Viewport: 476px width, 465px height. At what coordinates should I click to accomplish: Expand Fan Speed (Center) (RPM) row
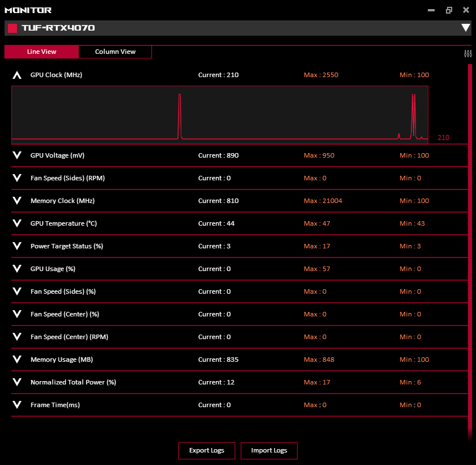click(x=17, y=336)
